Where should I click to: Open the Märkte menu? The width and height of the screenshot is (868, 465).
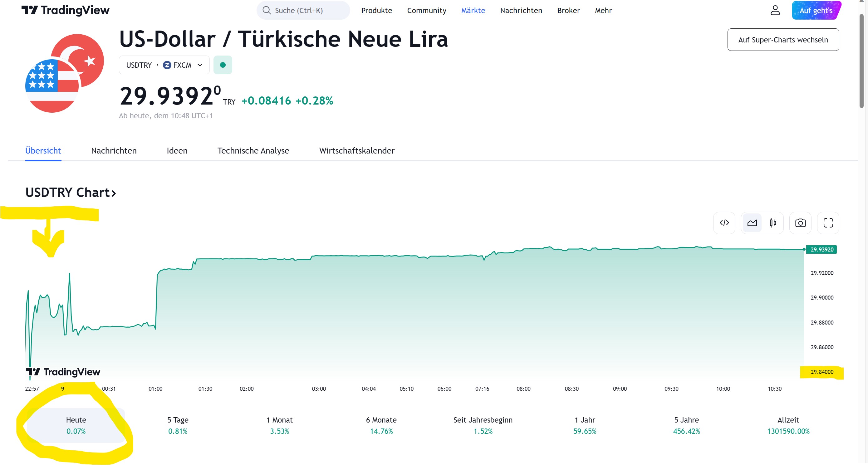(x=473, y=10)
